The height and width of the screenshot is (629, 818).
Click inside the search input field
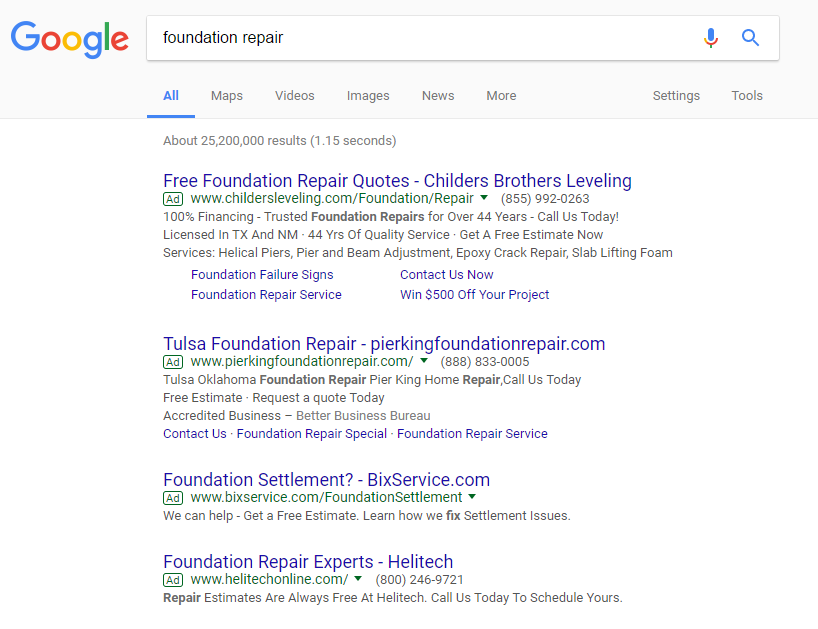(x=400, y=37)
